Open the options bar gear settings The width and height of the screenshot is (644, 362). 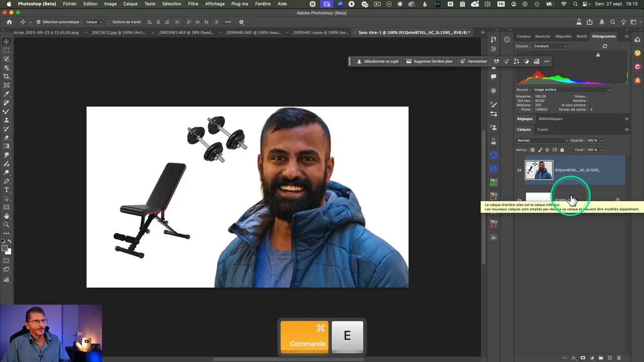pyautogui.click(x=241, y=22)
